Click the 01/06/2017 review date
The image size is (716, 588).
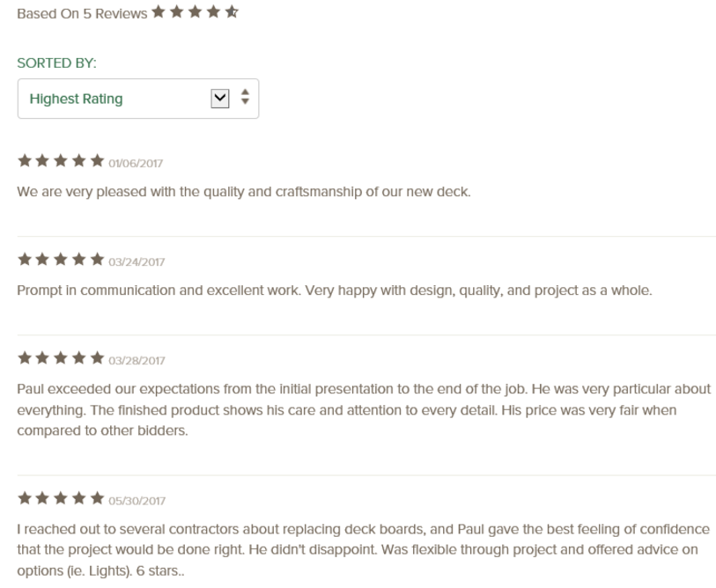pos(136,164)
